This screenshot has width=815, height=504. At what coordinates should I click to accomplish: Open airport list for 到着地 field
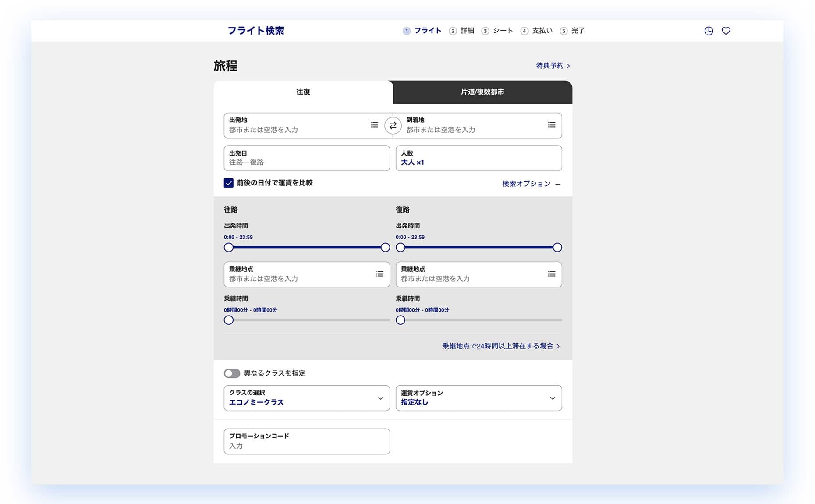(551, 125)
